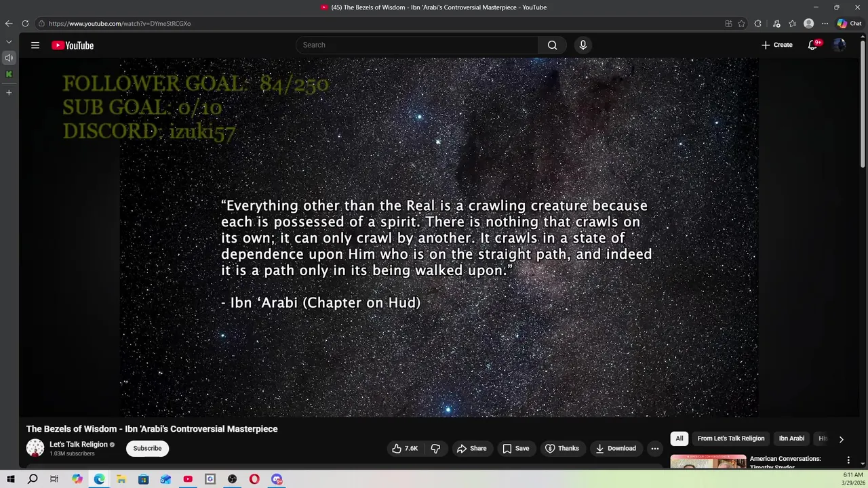868x488 pixels.
Task: Click the search magnifier button
Action: 552,45
